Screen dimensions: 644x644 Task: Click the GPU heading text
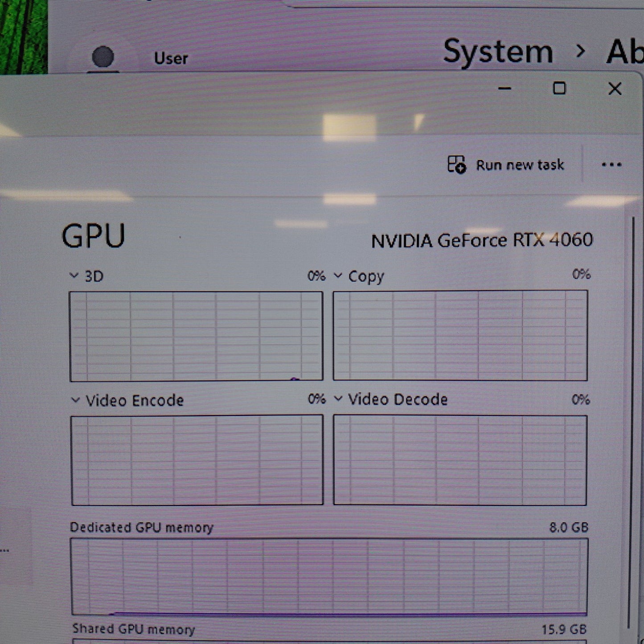[93, 236]
